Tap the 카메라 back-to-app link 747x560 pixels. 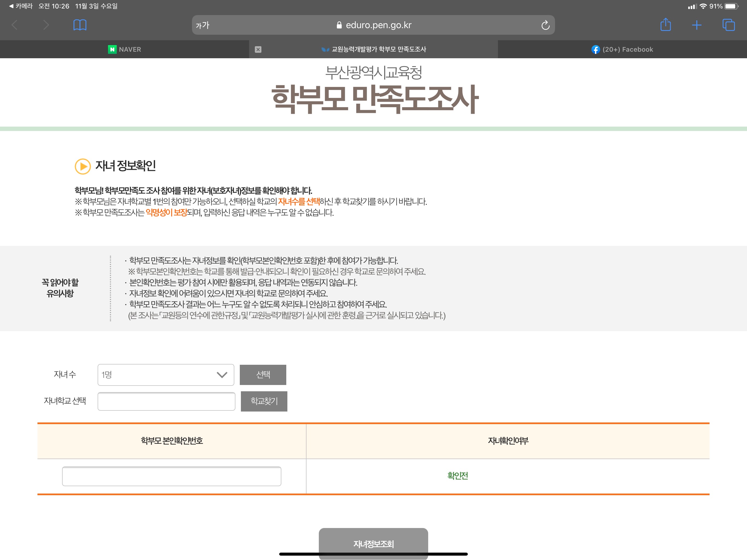point(21,6)
